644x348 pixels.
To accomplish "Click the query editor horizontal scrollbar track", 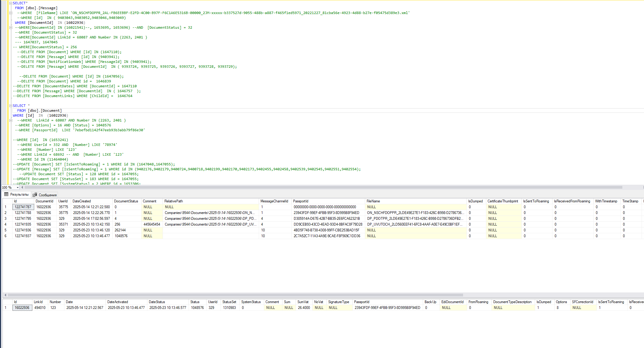I will click(x=323, y=187).
